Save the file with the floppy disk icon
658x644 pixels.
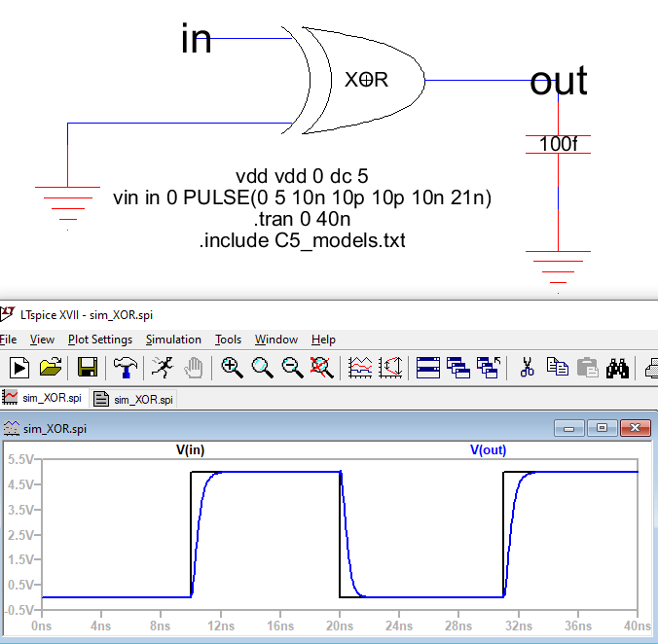click(87, 367)
